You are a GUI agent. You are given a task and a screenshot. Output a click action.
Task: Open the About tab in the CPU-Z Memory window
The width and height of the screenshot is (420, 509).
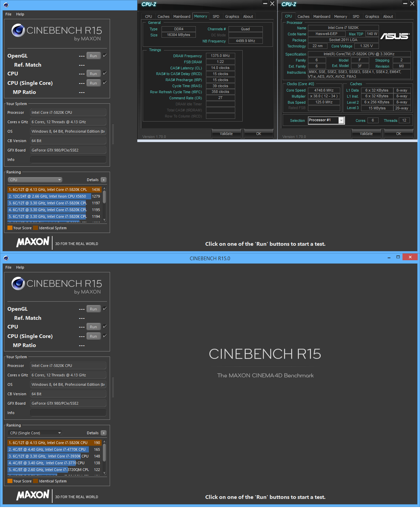coord(248,16)
